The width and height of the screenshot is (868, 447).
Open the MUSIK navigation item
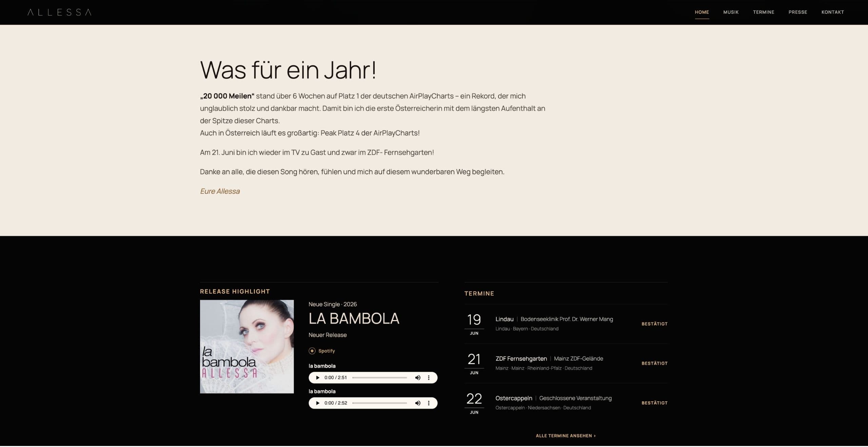(x=731, y=12)
